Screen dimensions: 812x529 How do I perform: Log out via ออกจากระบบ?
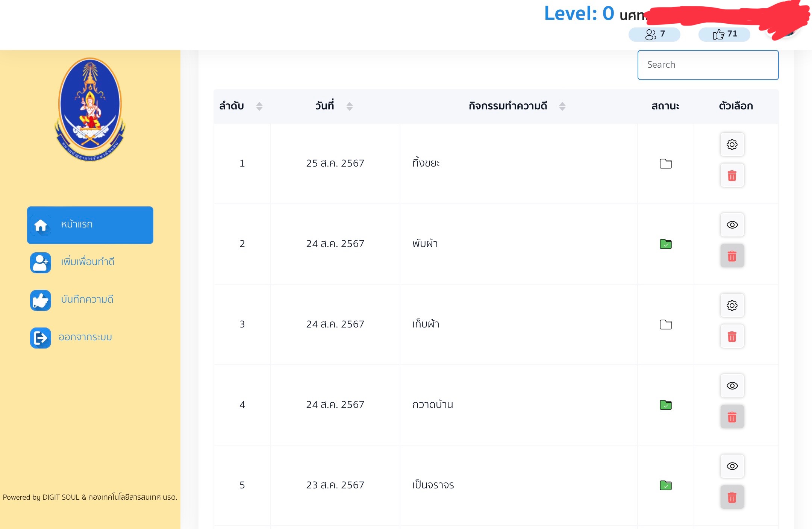coord(85,337)
